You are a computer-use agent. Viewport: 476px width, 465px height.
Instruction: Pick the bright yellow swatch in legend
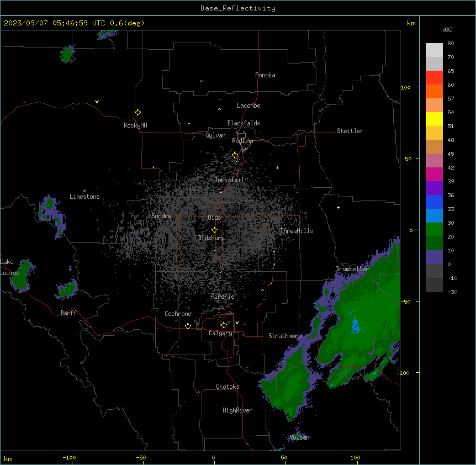pos(434,119)
